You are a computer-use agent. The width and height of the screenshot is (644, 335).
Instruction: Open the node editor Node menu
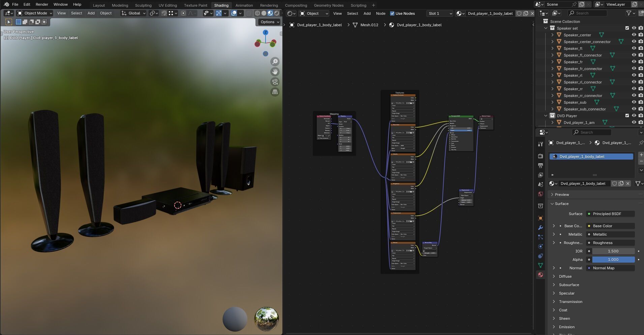[380, 13]
